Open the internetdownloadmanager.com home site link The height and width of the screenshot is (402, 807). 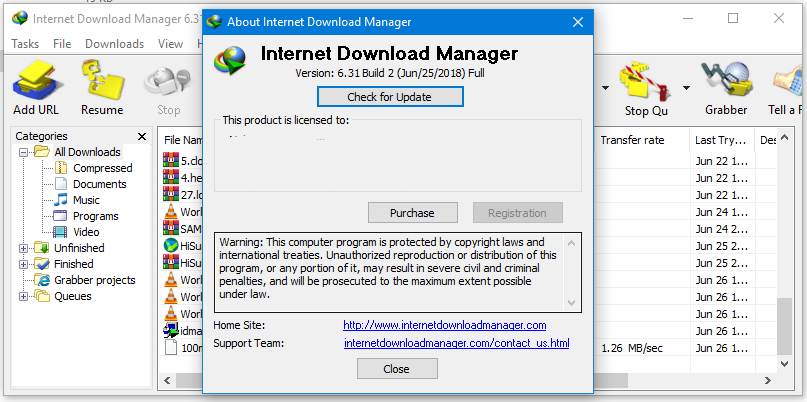click(x=445, y=325)
